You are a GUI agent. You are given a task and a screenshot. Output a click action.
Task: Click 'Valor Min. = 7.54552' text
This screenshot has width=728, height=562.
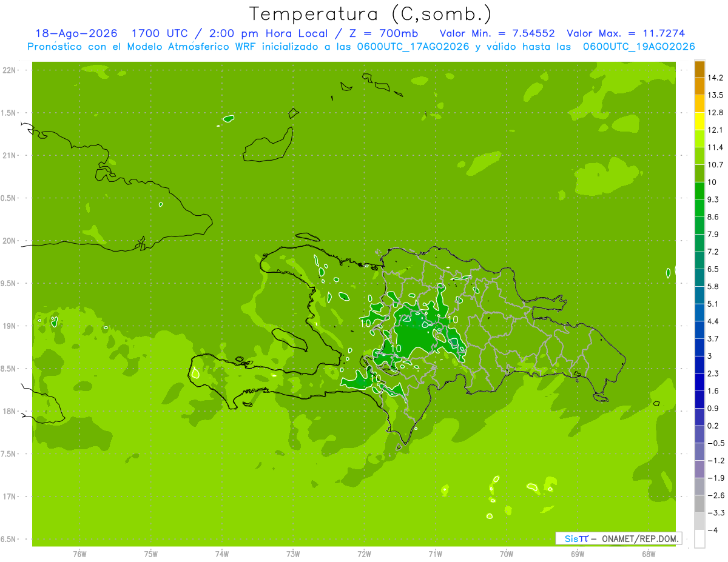pyautogui.click(x=497, y=33)
